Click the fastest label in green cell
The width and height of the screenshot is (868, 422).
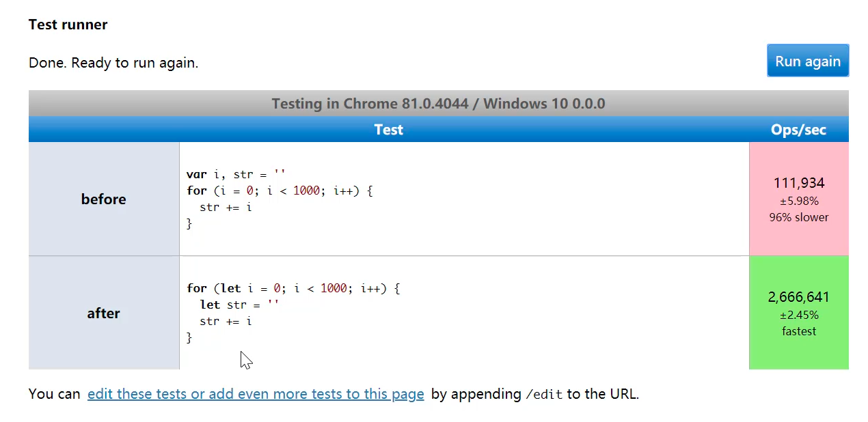pos(799,331)
